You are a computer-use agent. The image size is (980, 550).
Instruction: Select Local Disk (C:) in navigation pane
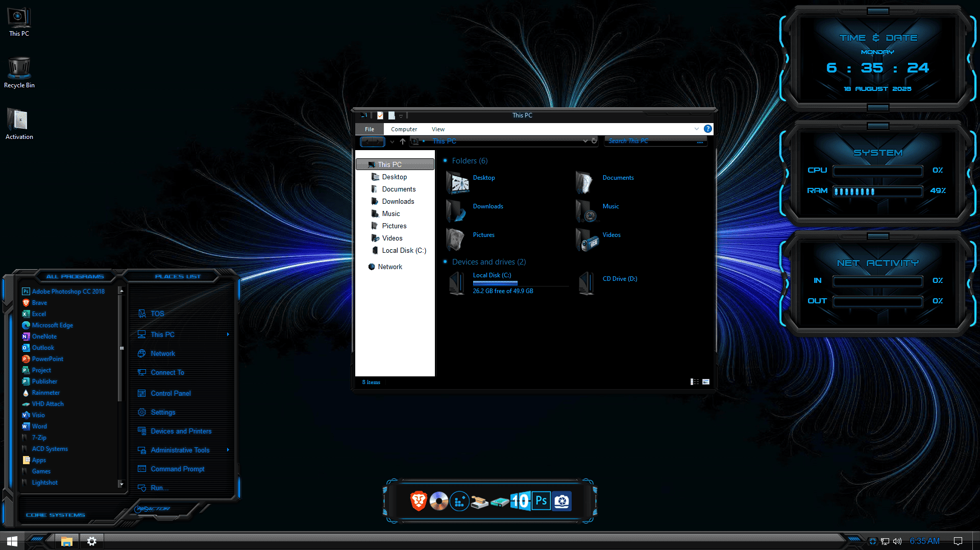[x=404, y=250]
